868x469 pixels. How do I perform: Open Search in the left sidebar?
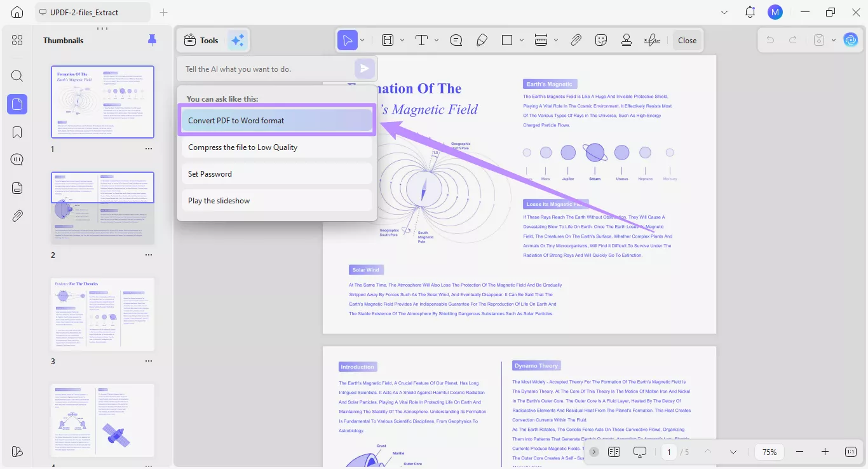(x=17, y=76)
